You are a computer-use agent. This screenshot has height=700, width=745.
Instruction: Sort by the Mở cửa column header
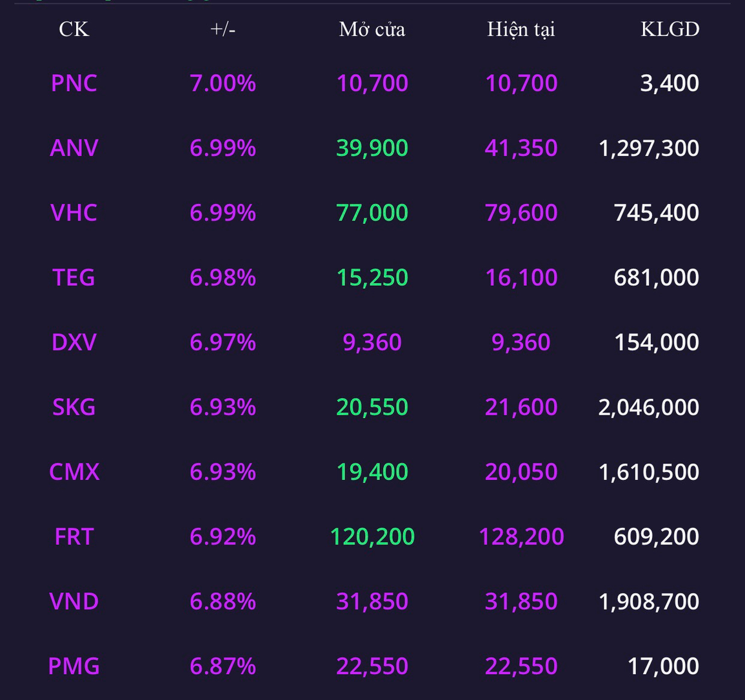click(x=372, y=30)
